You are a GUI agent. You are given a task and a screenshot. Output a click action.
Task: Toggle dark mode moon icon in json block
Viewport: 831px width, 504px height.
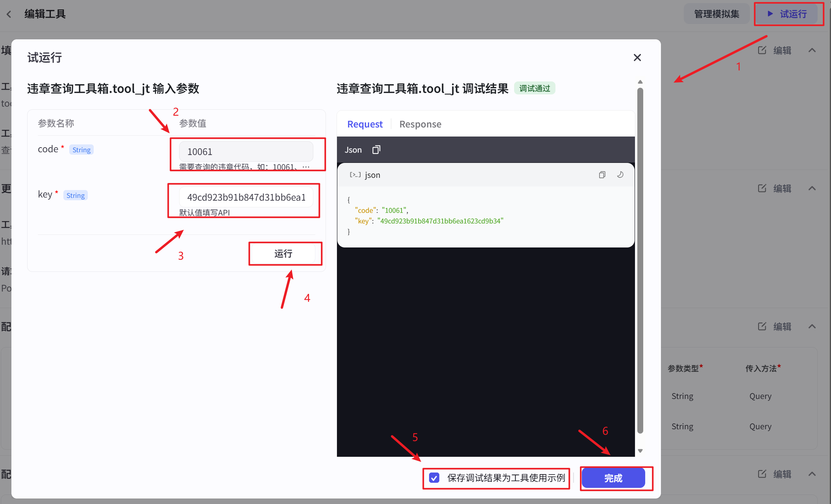[x=620, y=175]
